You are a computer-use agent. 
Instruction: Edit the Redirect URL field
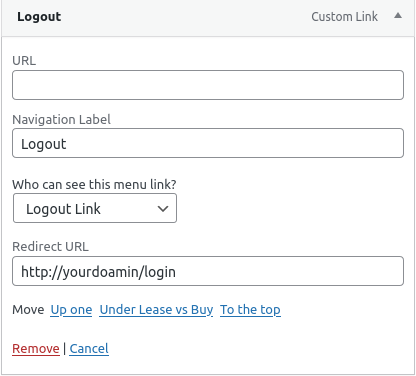tap(208, 271)
